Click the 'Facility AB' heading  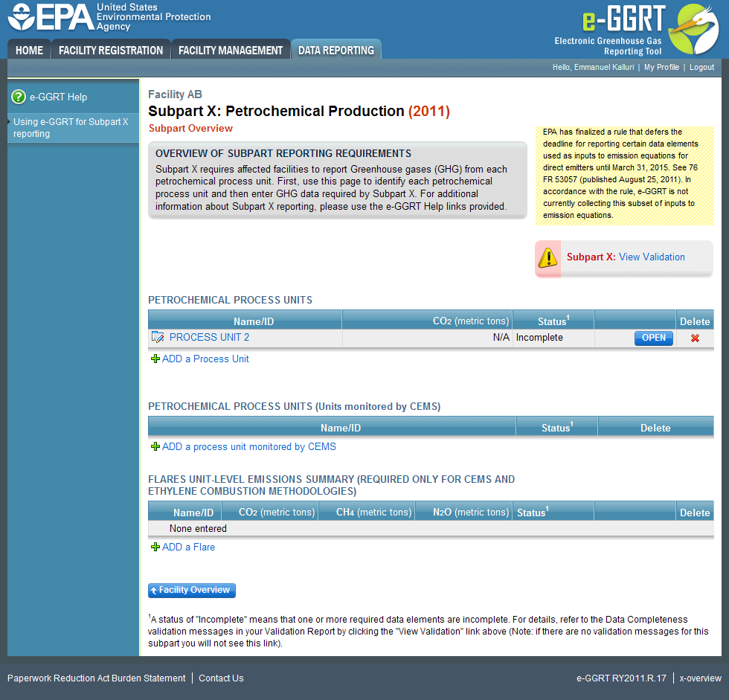coord(176,94)
